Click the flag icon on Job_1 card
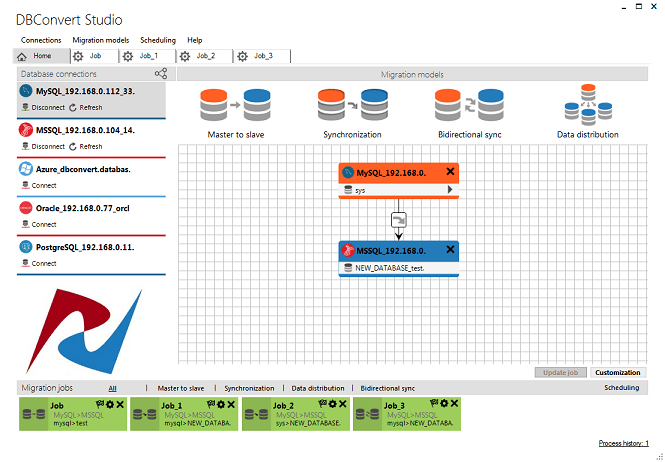The height and width of the screenshot is (462, 665). coord(211,404)
